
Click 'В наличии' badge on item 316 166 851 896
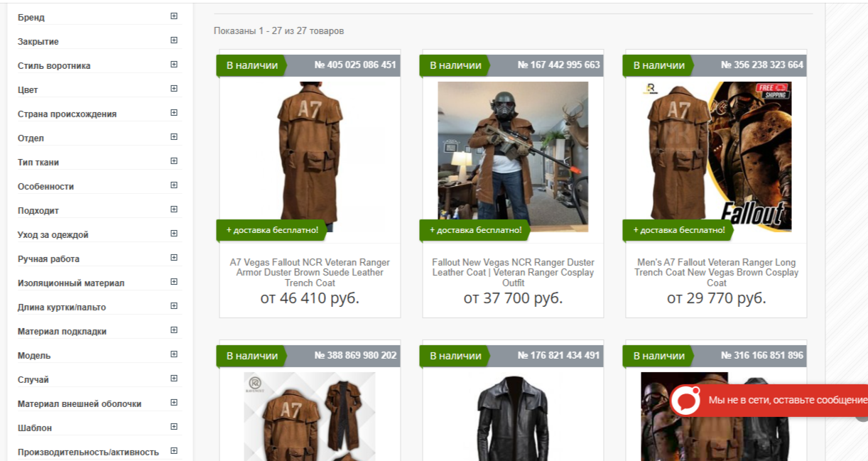pyautogui.click(x=658, y=356)
